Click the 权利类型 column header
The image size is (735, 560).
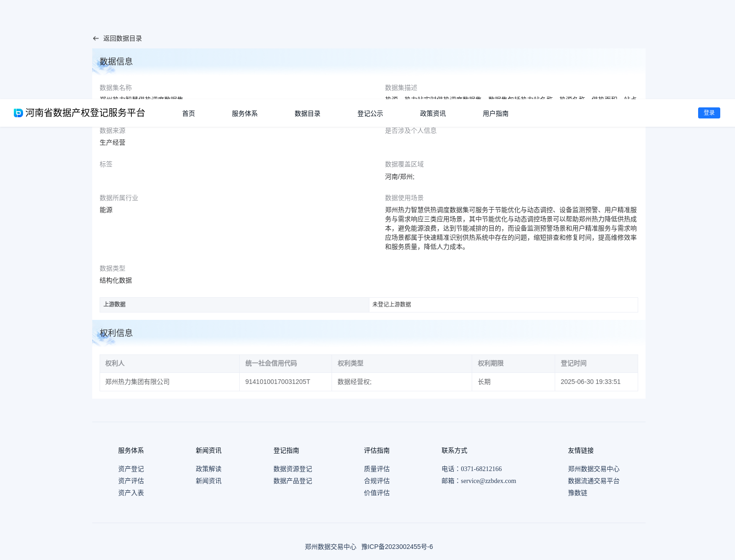point(402,363)
